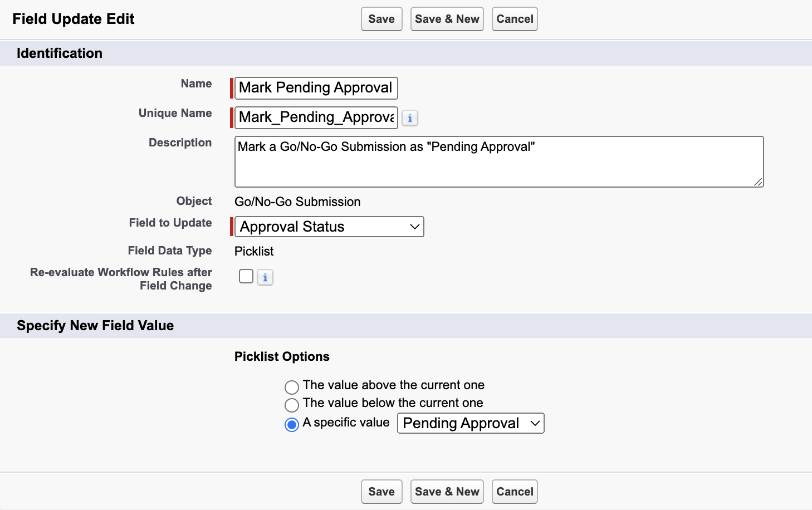Select 'The value above the current one' option

(292, 387)
